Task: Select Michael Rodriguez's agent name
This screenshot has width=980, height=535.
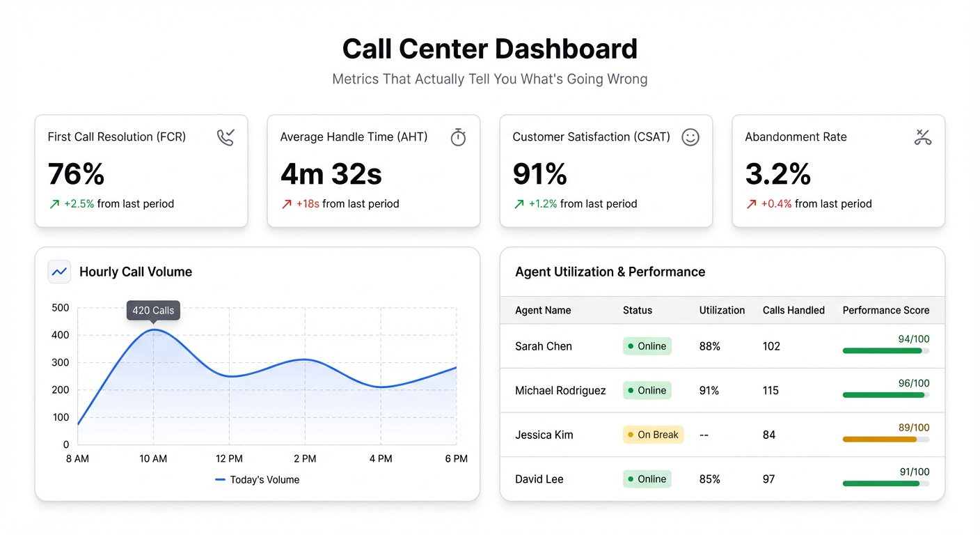Action: pyautogui.click(x=560, y=391)
